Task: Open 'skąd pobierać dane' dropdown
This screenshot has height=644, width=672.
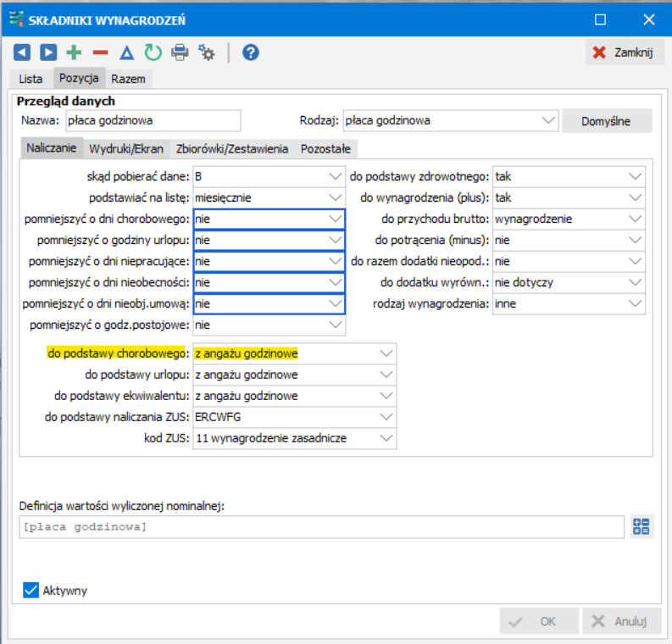Action: click(269, 176)
